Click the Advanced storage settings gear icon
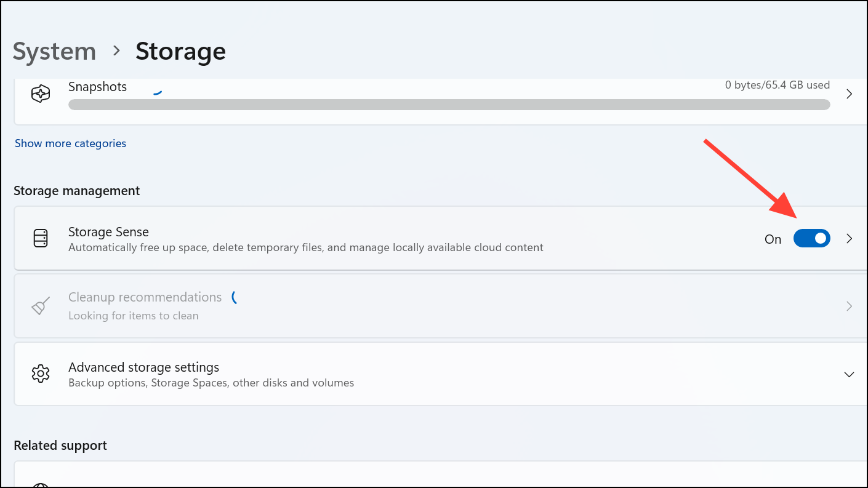 pyautogui.click(x=41, y=374)
